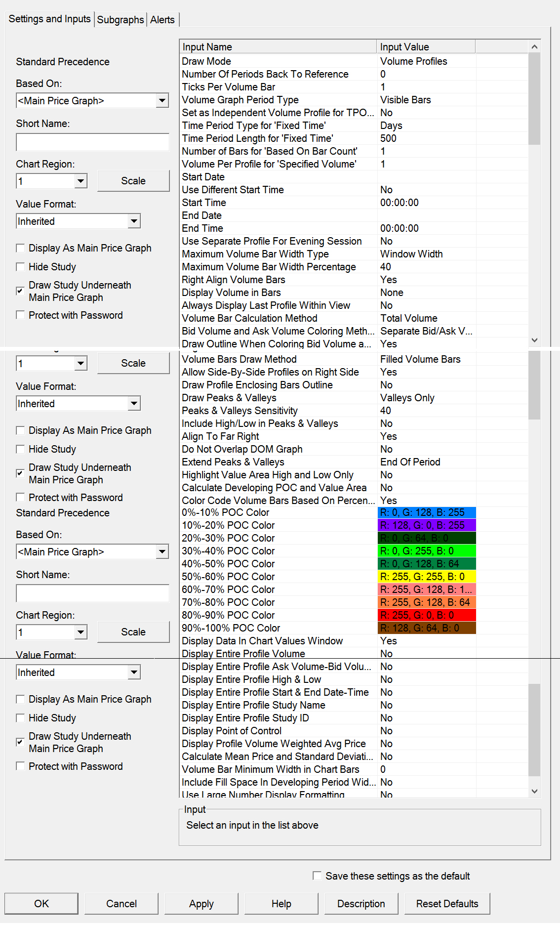Click the Filled Volume Bars value
The height and width of the screenshot is (925, 560).
(x=420, y=359)
